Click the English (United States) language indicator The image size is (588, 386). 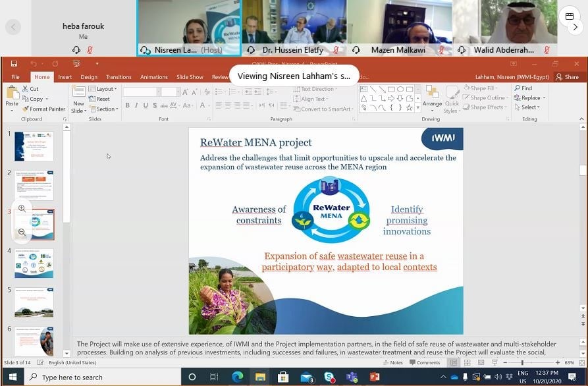72,363
